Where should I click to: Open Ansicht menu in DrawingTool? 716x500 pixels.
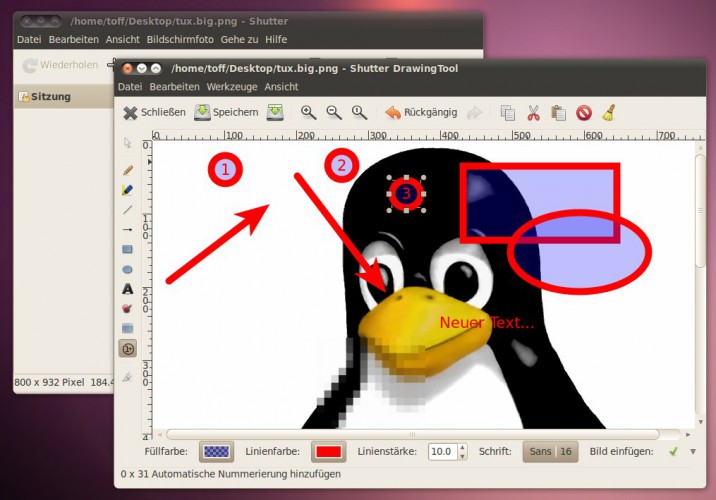tap(281, 87)
